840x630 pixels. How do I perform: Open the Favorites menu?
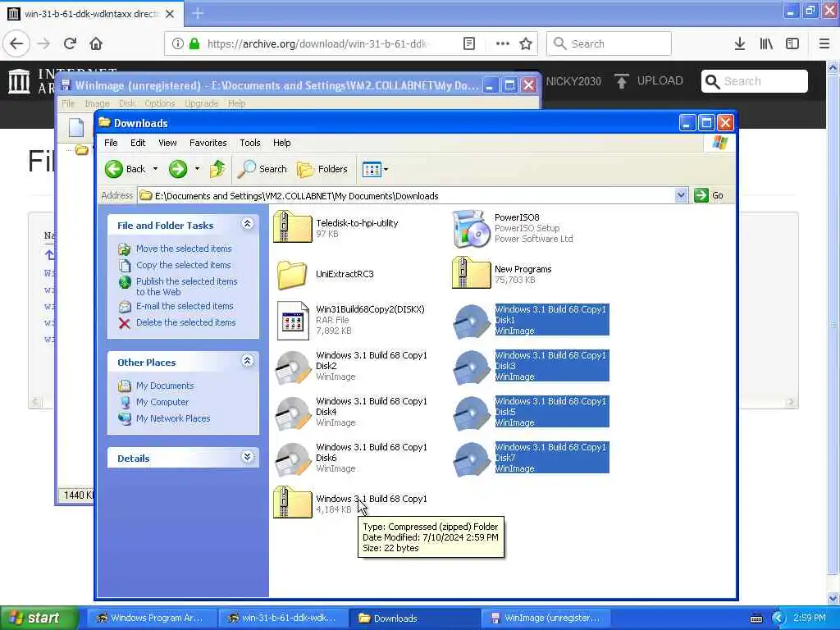point(208,143)
